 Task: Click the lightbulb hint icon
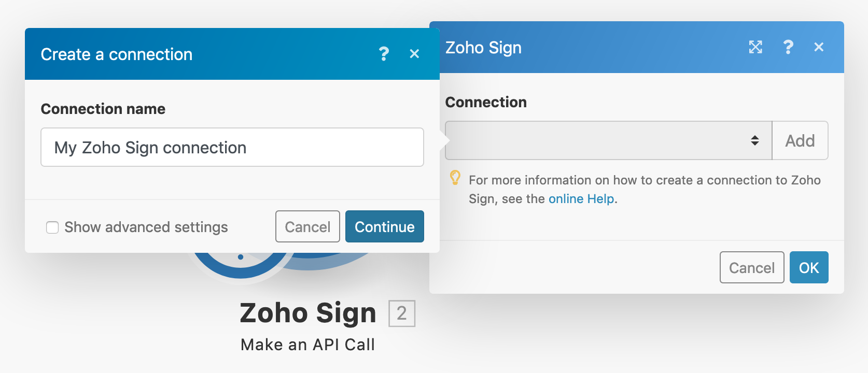[455, 178]
